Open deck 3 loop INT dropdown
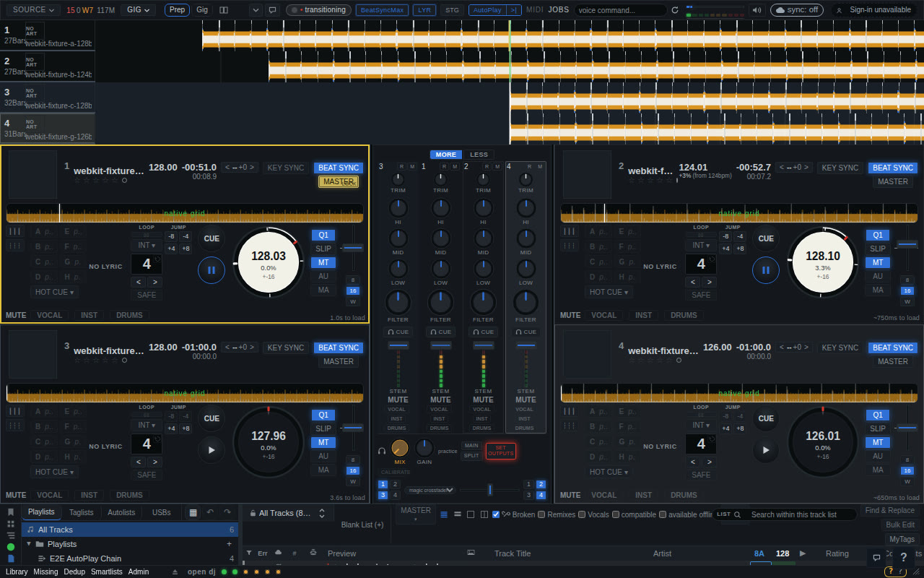 (x=147, y=425)
